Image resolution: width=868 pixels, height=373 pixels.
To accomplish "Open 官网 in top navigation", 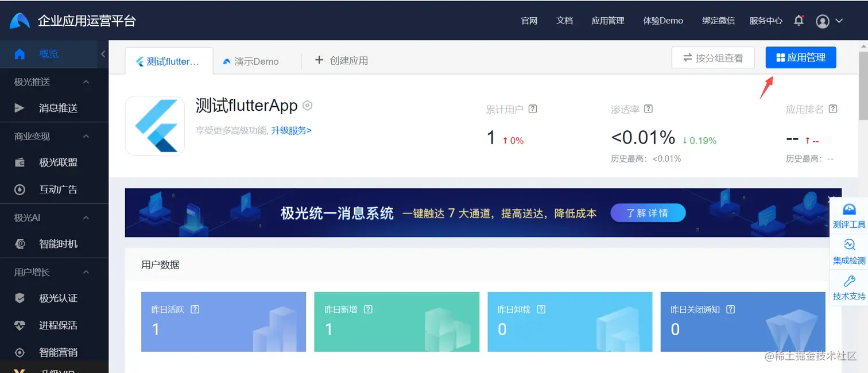I will coord(529,21).
